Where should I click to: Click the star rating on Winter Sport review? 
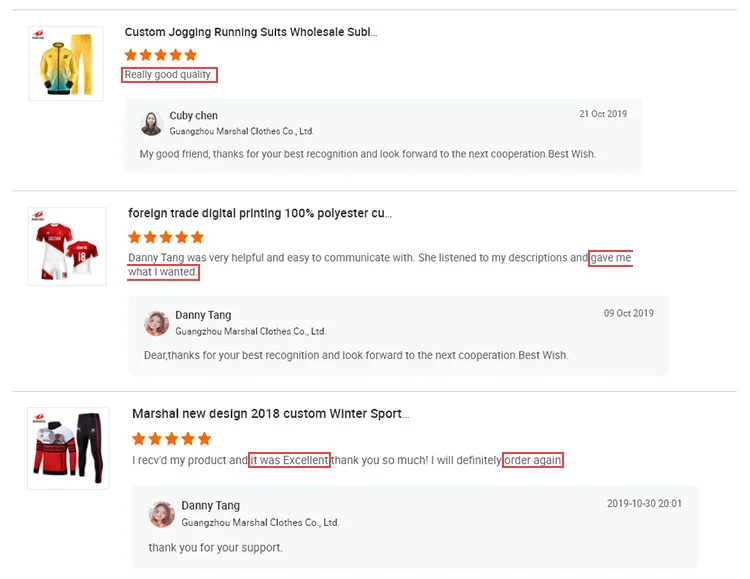pyautogui.click(x=172, y=439)
